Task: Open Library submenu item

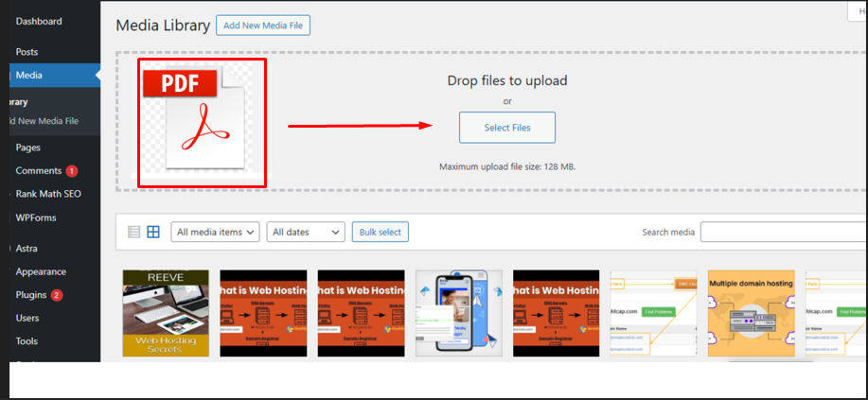Action: point(19,102)
